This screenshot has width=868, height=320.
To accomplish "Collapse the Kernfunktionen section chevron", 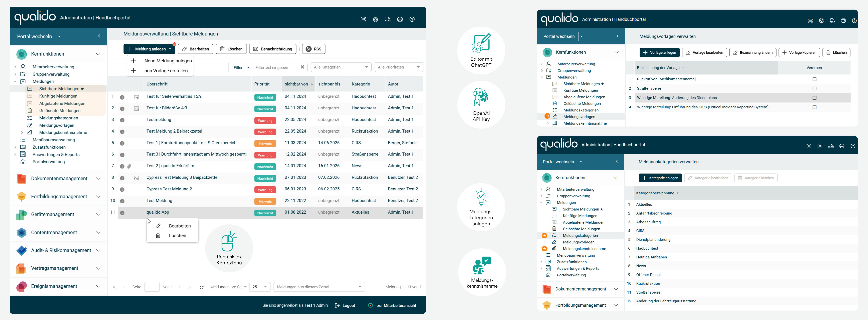I will point(98,54).
